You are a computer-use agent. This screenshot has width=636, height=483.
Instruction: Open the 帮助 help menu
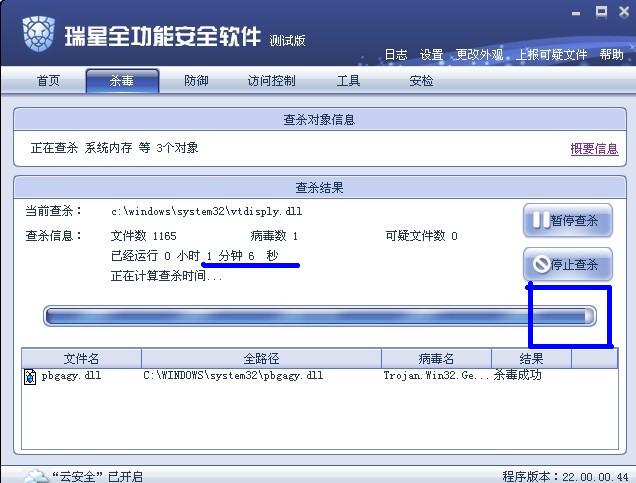(x=612, y=54)
